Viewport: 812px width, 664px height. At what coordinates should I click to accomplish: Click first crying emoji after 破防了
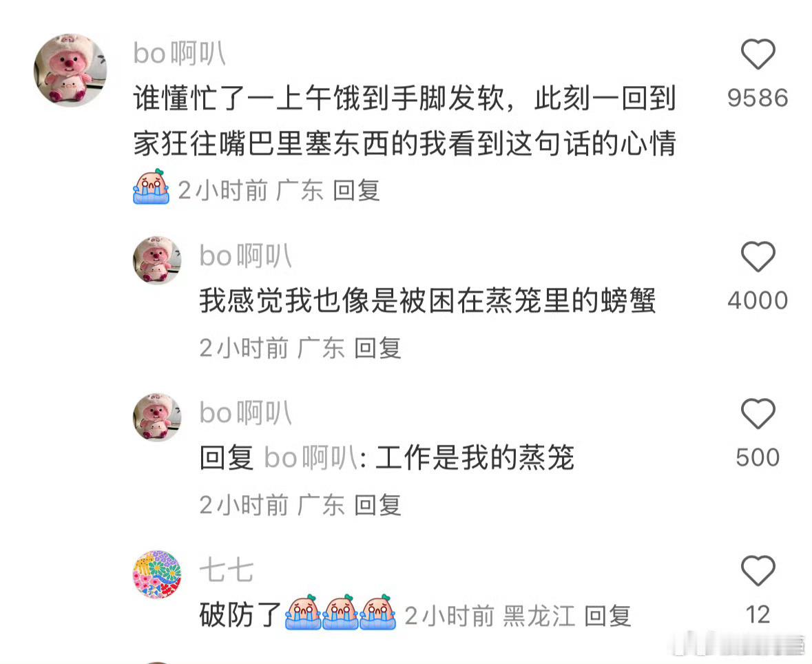tap(304, 612)
